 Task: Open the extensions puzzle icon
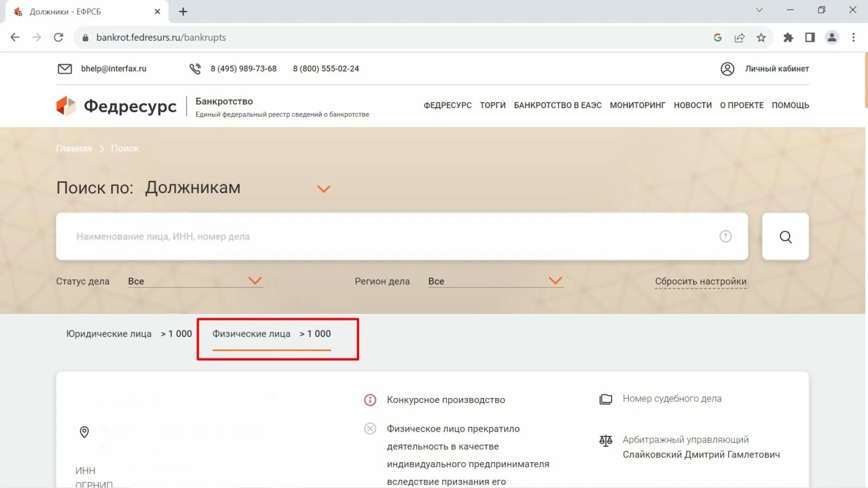pos(788,37)
